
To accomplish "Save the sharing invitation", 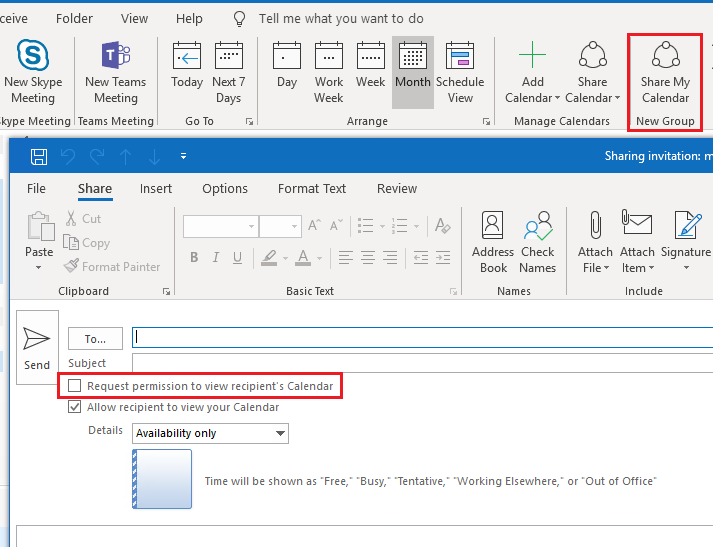I will pos(39,156).
